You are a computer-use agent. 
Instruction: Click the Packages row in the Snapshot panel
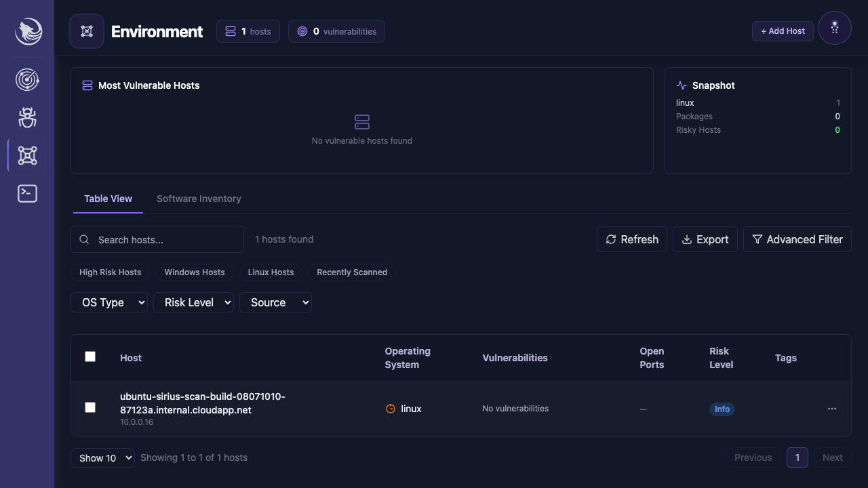click(x=758, y=117)
